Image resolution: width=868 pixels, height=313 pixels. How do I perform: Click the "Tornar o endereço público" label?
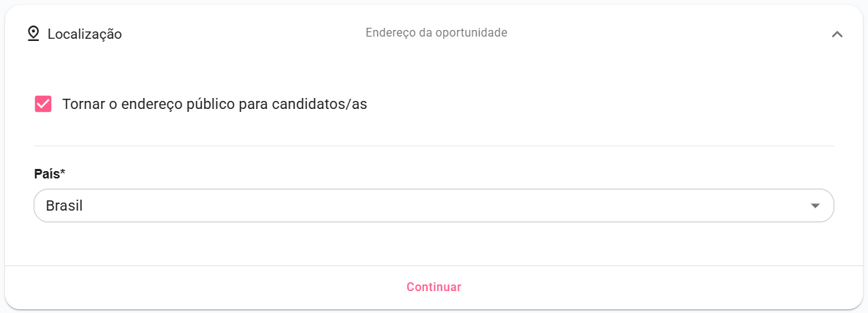coord(214,104)
